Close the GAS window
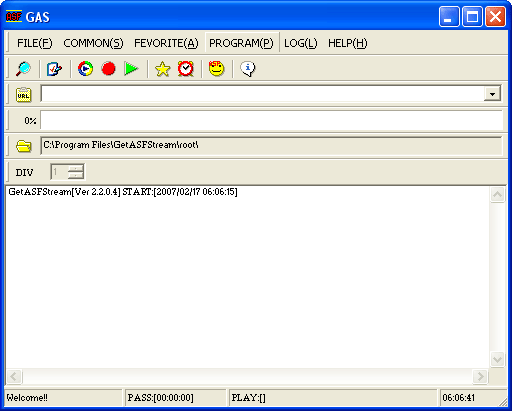The width and height of the screenshot is (512, 411). click(495, 16)
